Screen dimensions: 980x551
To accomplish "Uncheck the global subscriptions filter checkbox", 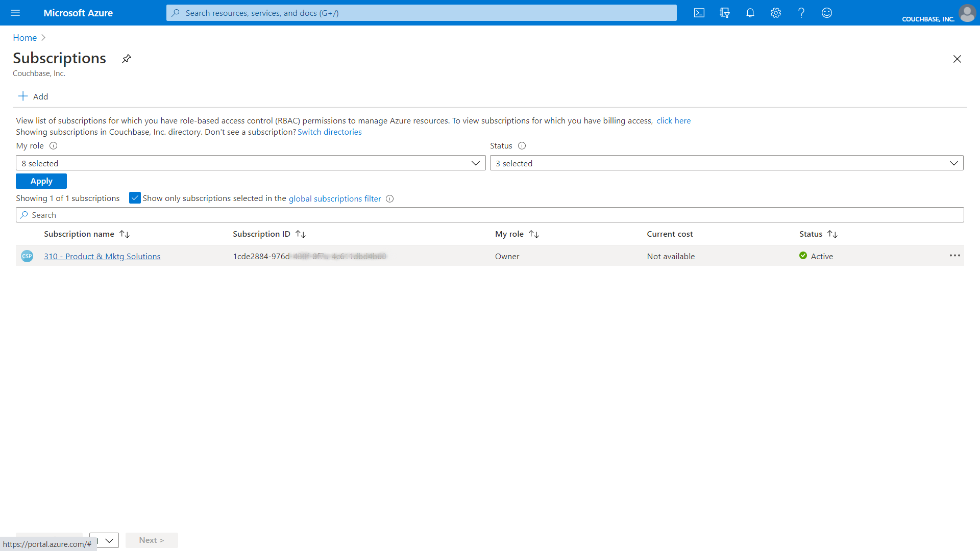I will (x=135, y=198).
